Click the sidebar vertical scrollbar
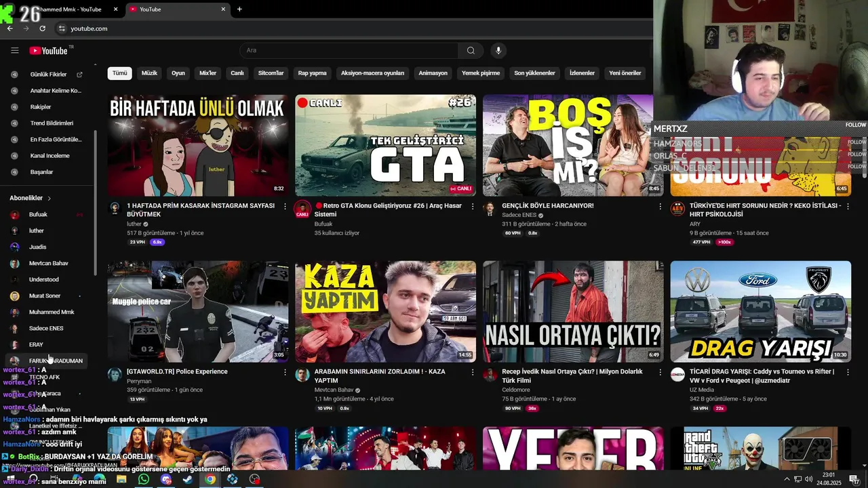This screenshot has width=868, height=488. coord(95,203)
